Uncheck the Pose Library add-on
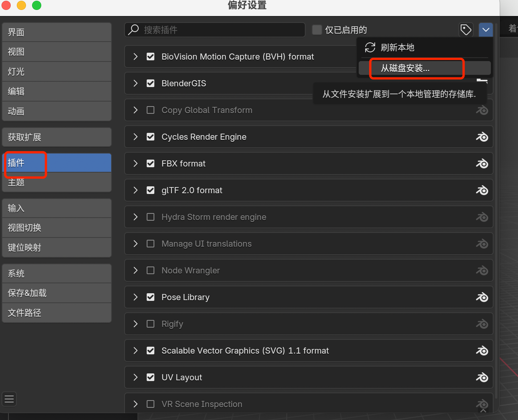 click(x=151, y=297)
